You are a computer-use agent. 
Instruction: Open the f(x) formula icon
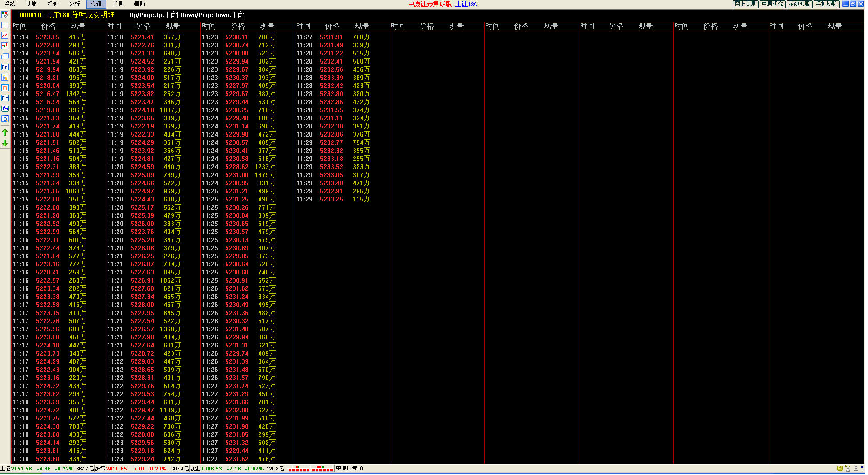(5, 108)
